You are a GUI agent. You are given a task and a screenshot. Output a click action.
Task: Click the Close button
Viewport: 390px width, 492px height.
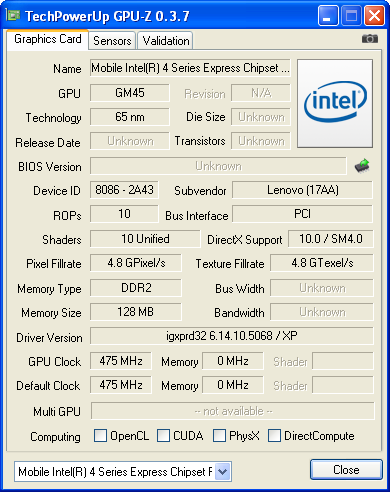pyautogui.click(x=346, y=470)
